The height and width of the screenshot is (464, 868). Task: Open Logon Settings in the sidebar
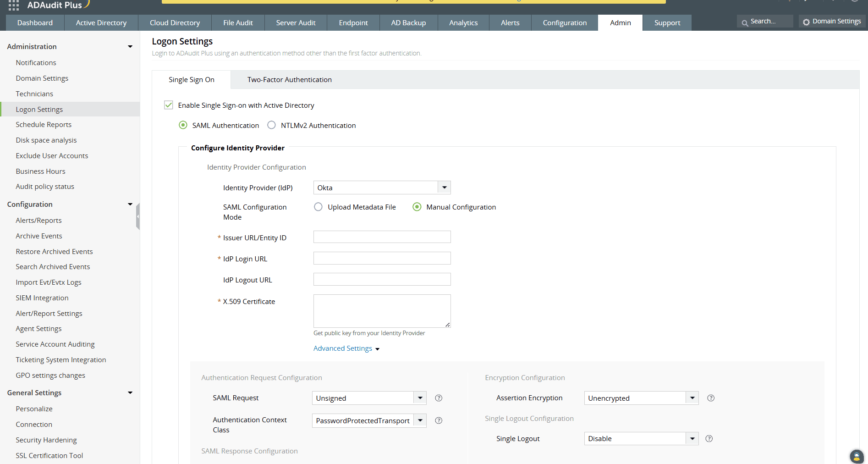click(39, 109)
